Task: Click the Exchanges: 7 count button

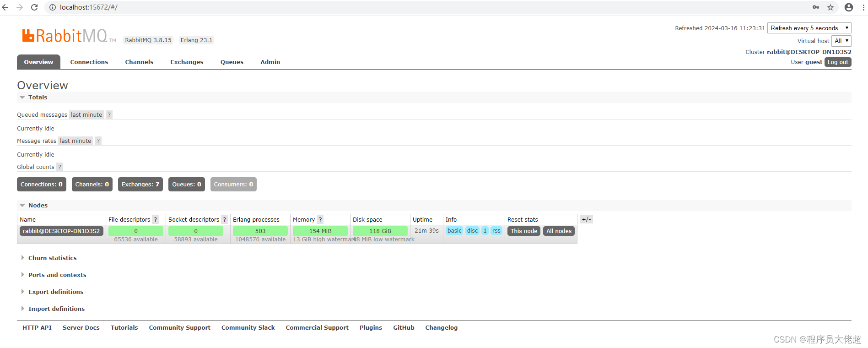Action: [x=140, y=185]
